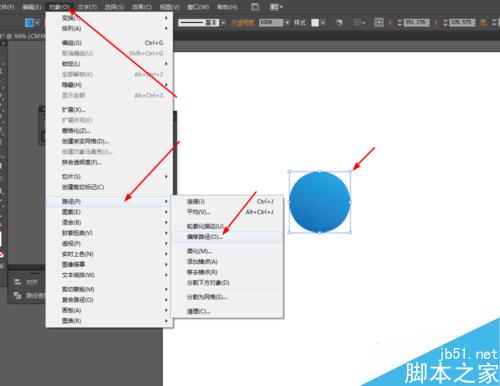This screenshot has height=386, width=500.
Task: Click the reference point transform icon
Action: 379,23
